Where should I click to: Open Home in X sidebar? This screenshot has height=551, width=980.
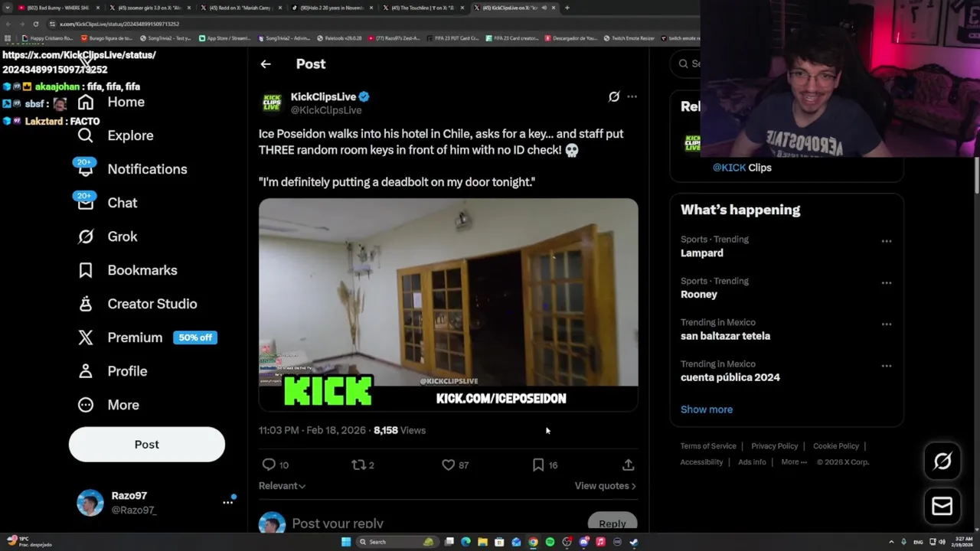111,102
